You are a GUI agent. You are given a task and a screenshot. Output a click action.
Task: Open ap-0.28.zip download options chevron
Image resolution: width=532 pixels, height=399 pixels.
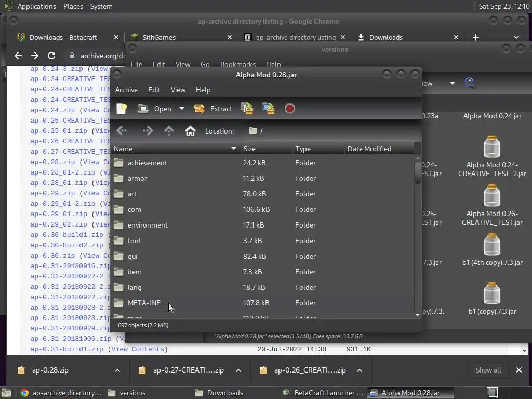coord(117,370)
